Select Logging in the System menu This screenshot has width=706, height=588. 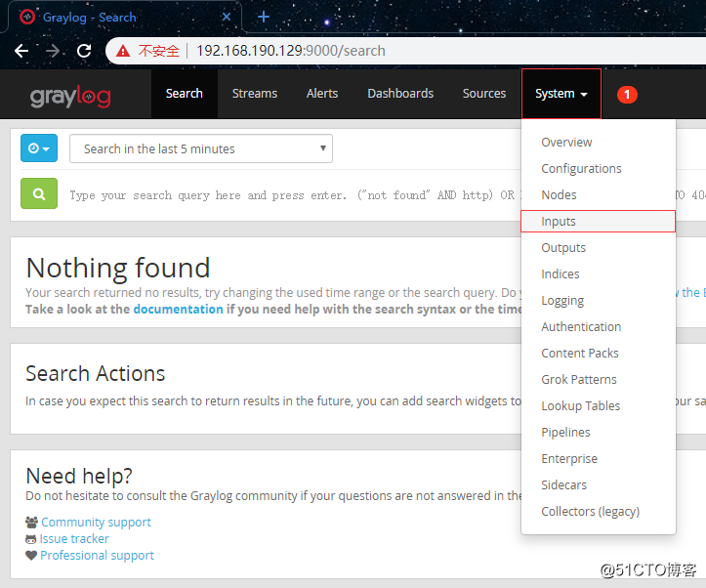click(599, 301)
